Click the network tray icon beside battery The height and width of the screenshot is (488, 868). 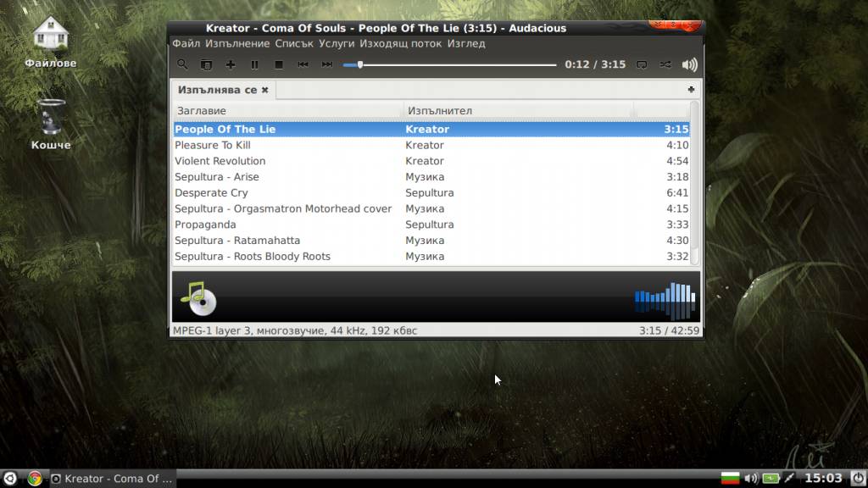pyautogui.click(x=789, y=478)
